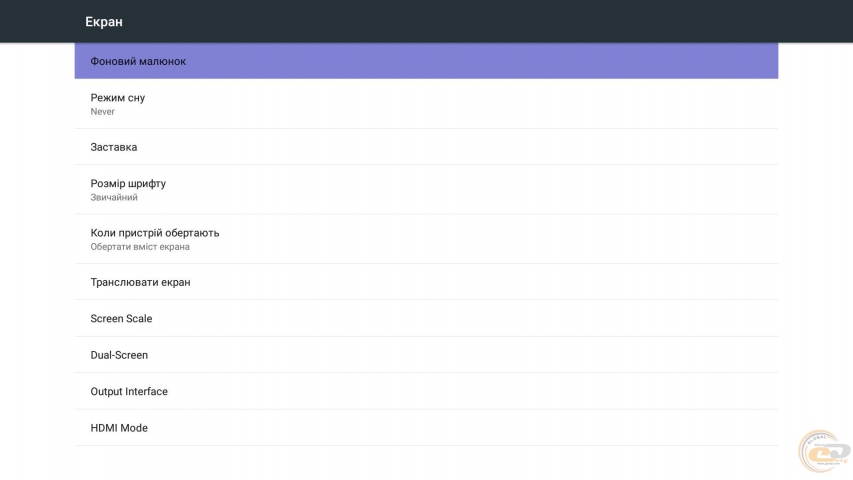This screenshot has width=853, height=480.
Task: Click the Never value under Режим сну
Action: [x=103, y=112]
